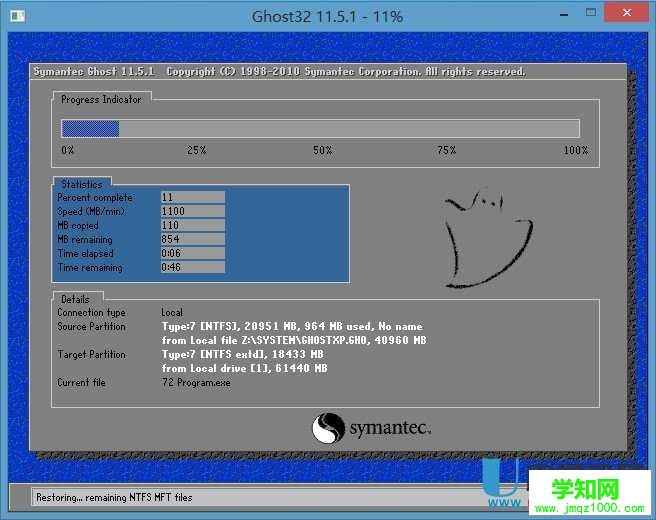Click MB remaining value 854

click(x=193, y=239)
